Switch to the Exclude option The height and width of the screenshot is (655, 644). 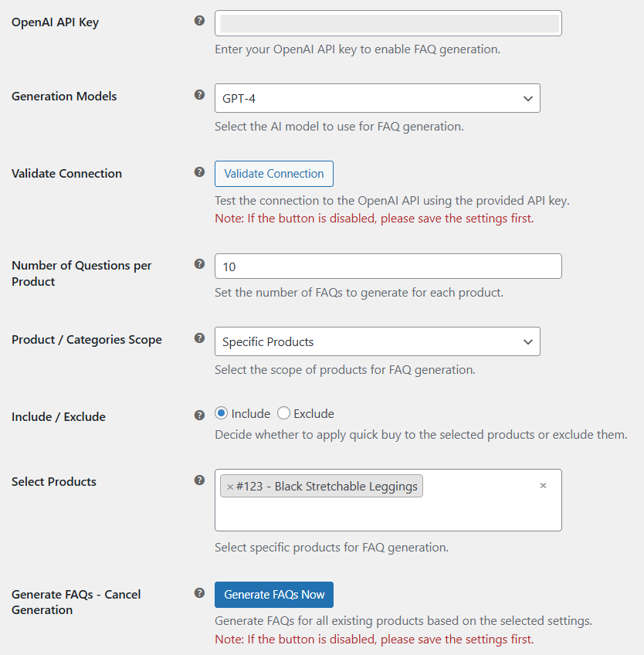[283, 413]
